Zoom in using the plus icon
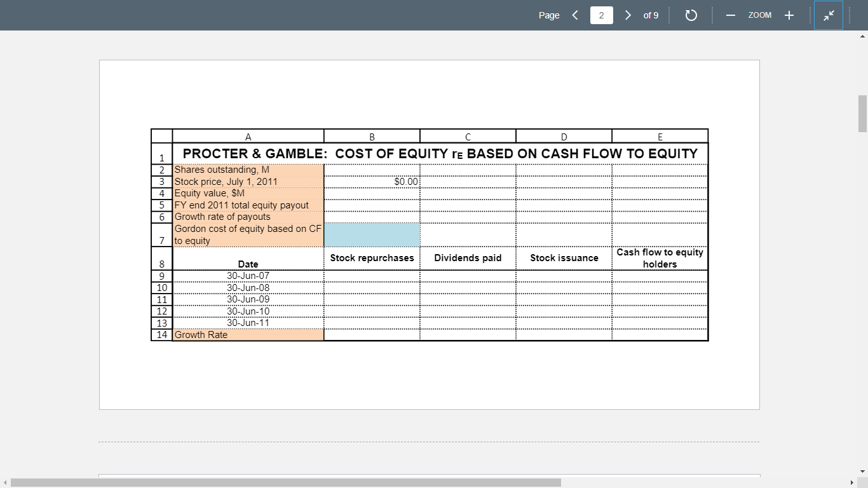This screenshot has width=868, height=488. click(x=789, y=15)
